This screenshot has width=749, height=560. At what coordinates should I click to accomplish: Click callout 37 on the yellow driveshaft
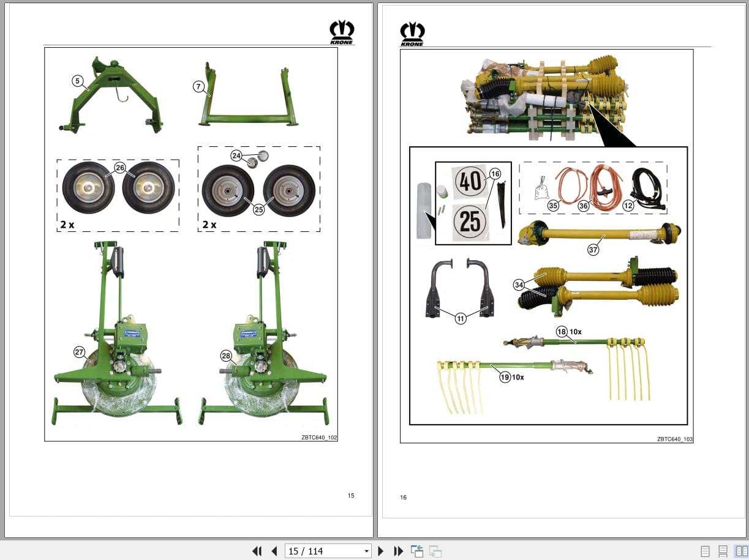(x=592, y=250)
